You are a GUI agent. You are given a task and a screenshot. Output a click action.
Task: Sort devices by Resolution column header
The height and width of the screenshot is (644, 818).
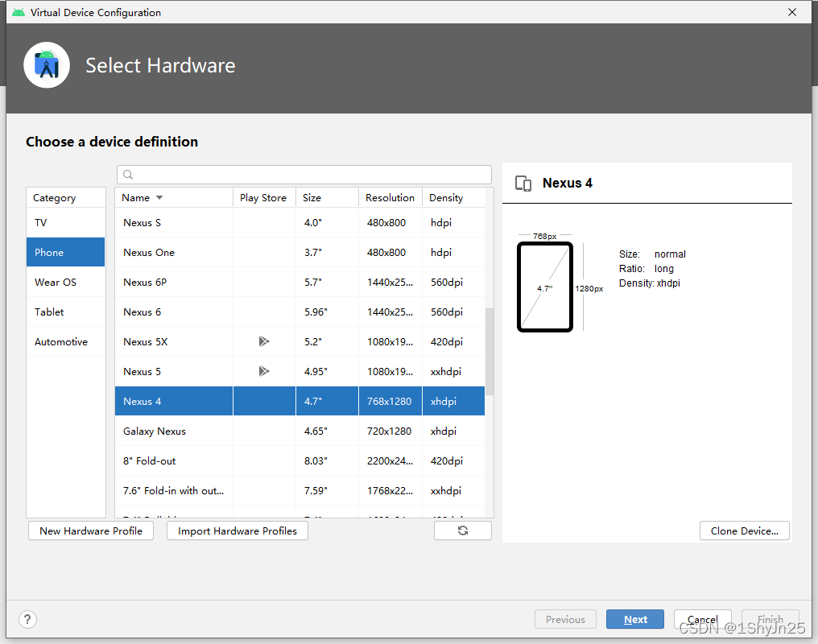coord(390,198)
